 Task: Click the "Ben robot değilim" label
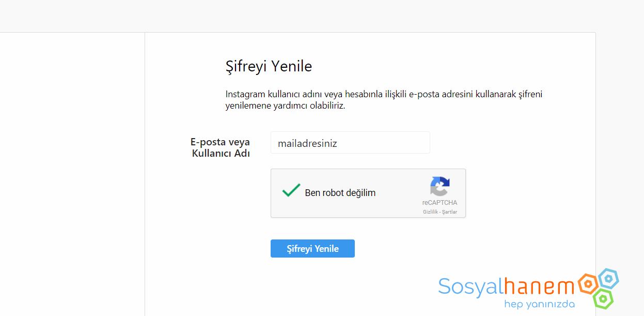[x=340, y=193]
